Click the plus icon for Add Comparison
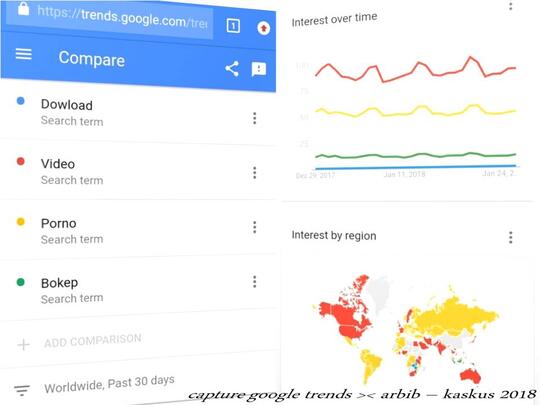This screenshot has height=405, width=540. pos(24,344)
